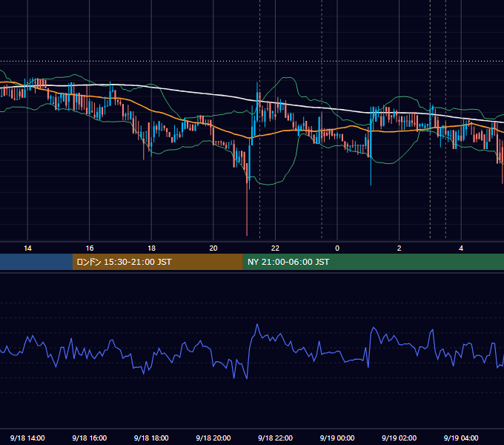The image size is (504, 445).
Task: Click the 9/18 18:00 time label
Action: [151, 438]
